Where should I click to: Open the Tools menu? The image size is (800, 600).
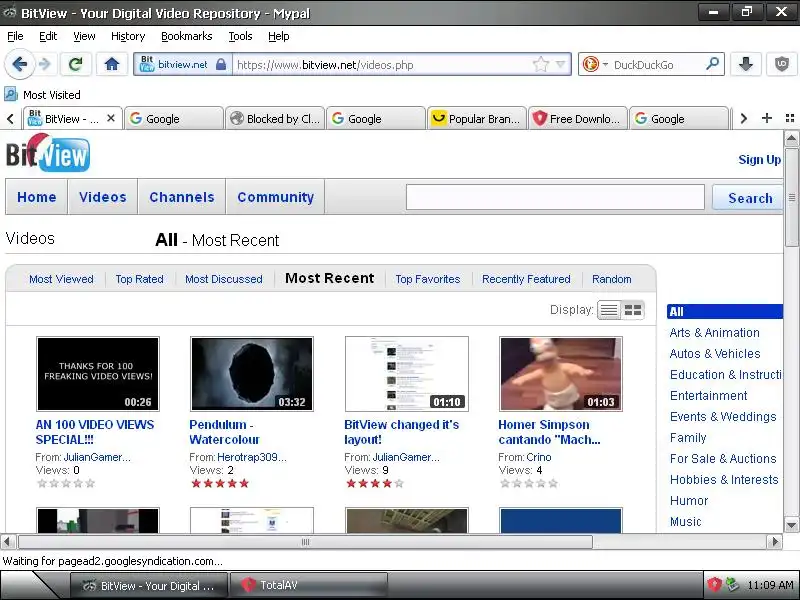pos(240,36)
